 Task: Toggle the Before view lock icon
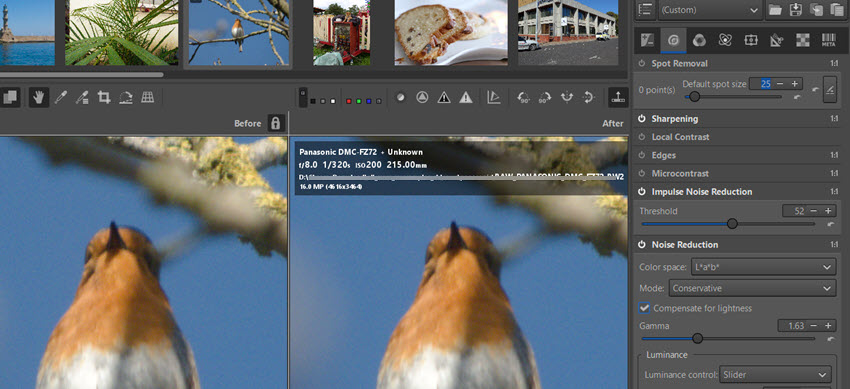pyautogui.click(x=275, y=123)
